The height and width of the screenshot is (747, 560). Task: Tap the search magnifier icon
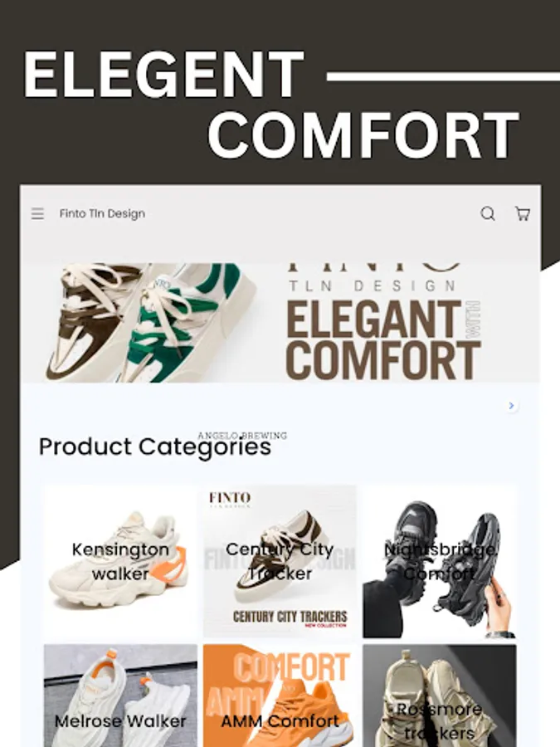pos(488,214)
